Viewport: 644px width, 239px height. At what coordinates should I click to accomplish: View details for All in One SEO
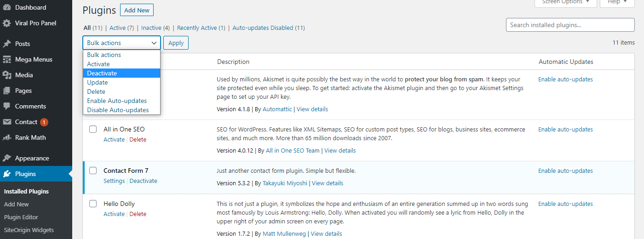pos(340,150)
